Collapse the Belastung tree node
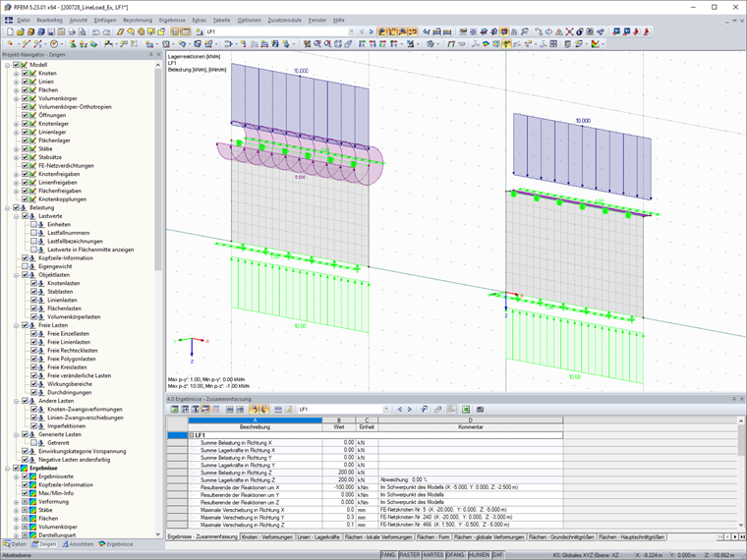 (x=7, y=207)
